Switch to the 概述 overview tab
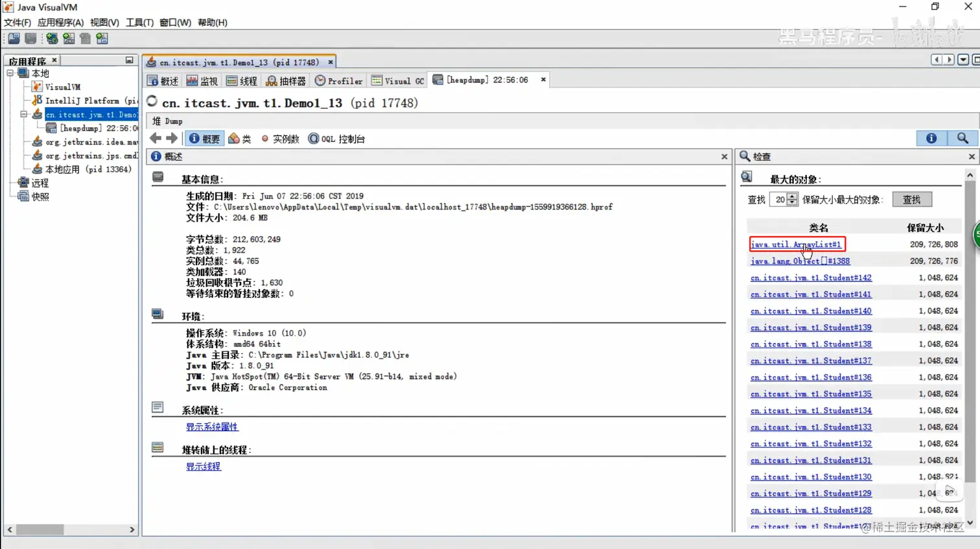The height and width of the screenshot is (549, 980). [163, 80]
